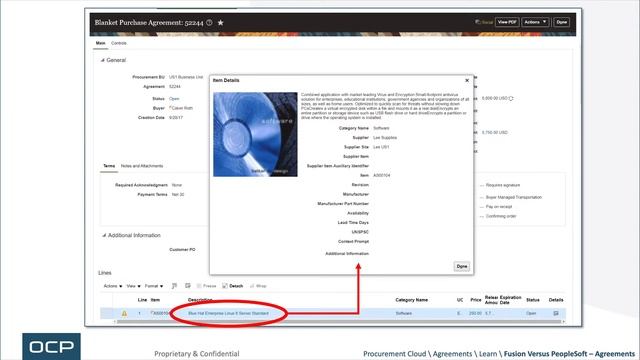Open the Blue Hat Enterprise Linux description link

click(x=228, y=313)
